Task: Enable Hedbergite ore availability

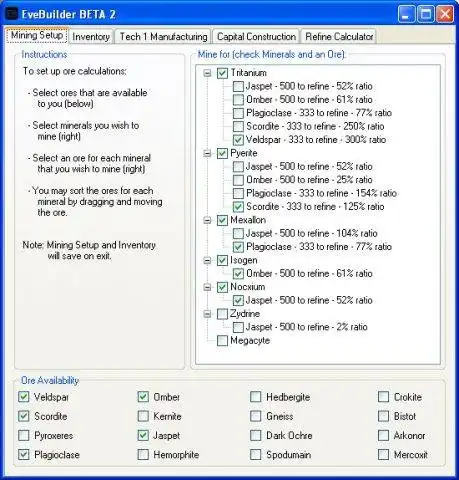Action: [256, 397]
